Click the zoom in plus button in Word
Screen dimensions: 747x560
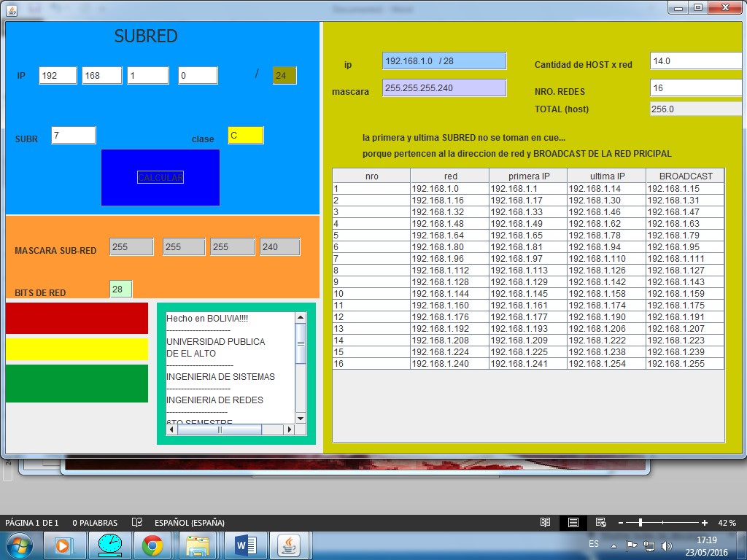pyautogui.click(x=703, y=522)
